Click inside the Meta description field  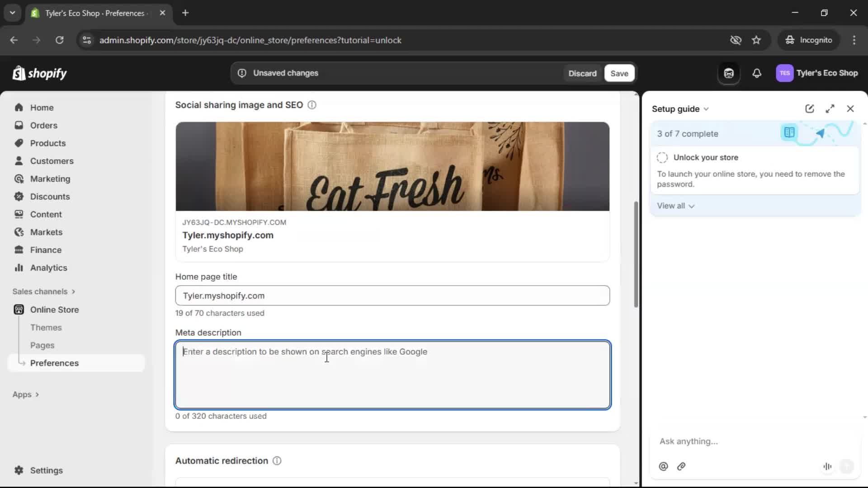coord(392,375)
